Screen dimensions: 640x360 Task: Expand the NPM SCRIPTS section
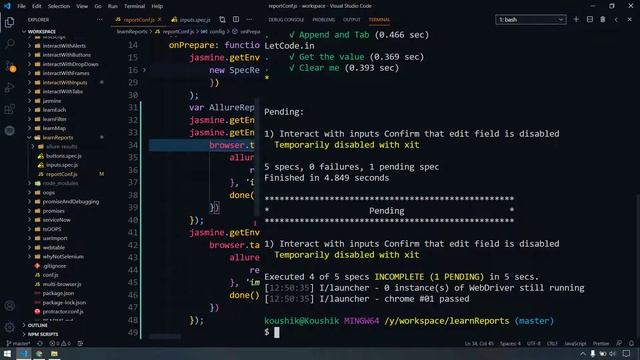point(42,334)
